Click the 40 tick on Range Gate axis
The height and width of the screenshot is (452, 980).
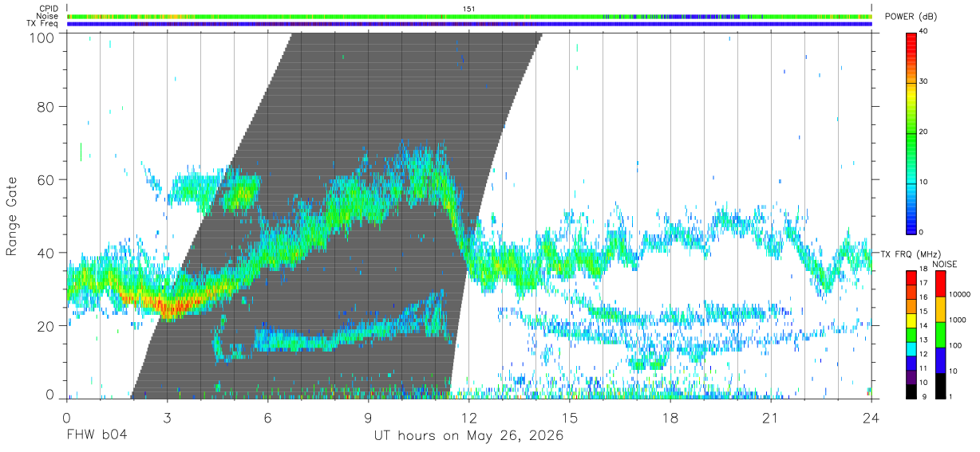(x=45, y=253)
